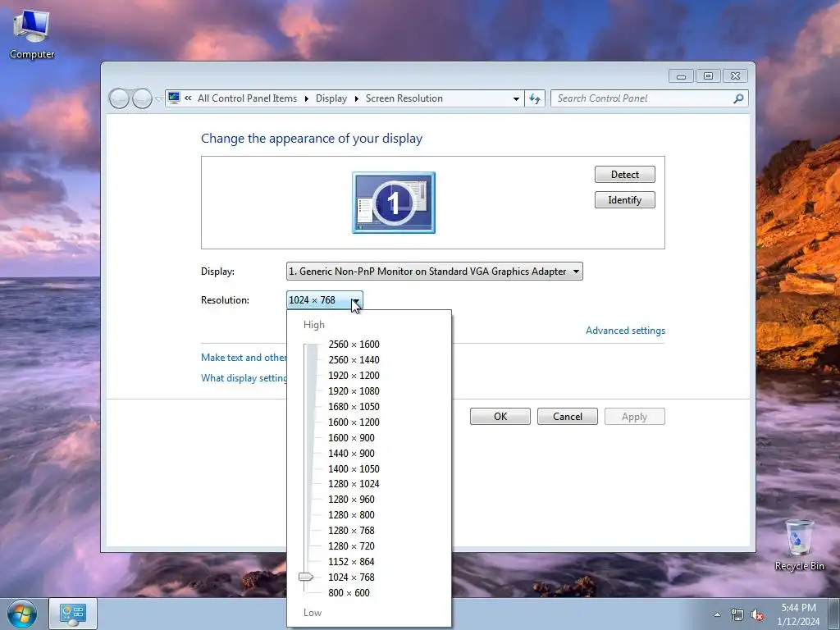This screenshot has height=630, width=840.
Task: Select 800 × 600 resolution
Action: click(x=349, y=592)
